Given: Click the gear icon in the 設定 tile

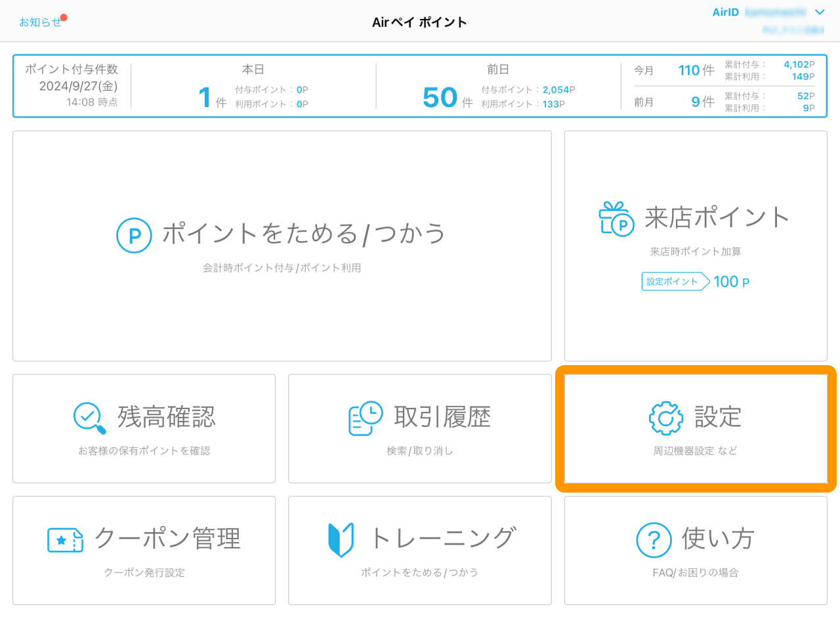Looking at the screenshot, I should (x=665, y=418).
